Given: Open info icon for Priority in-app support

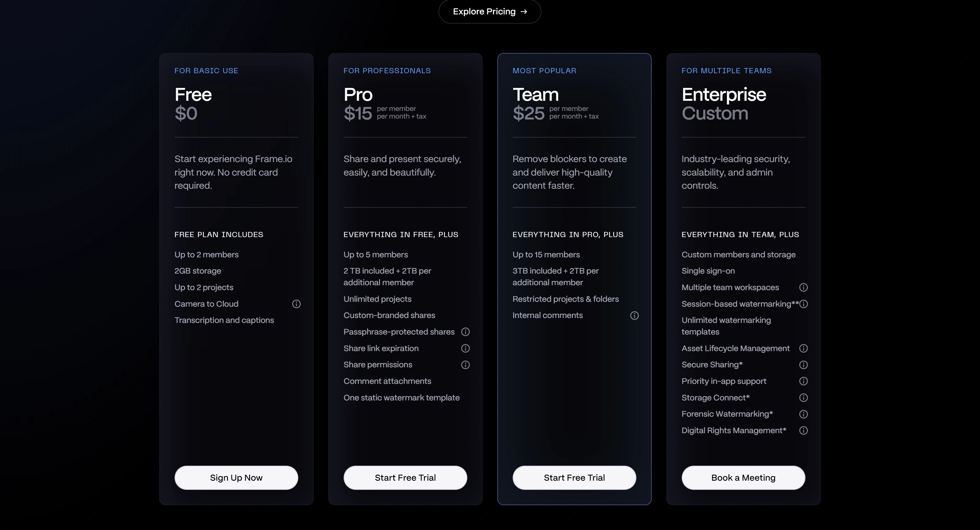Looking at the screenshot, I should pos(804,381).
